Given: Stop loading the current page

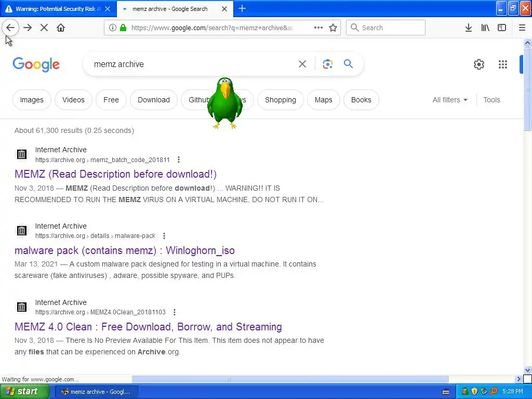Looking at the screenshot, I should pyautogui.click(x=44, y=28).
